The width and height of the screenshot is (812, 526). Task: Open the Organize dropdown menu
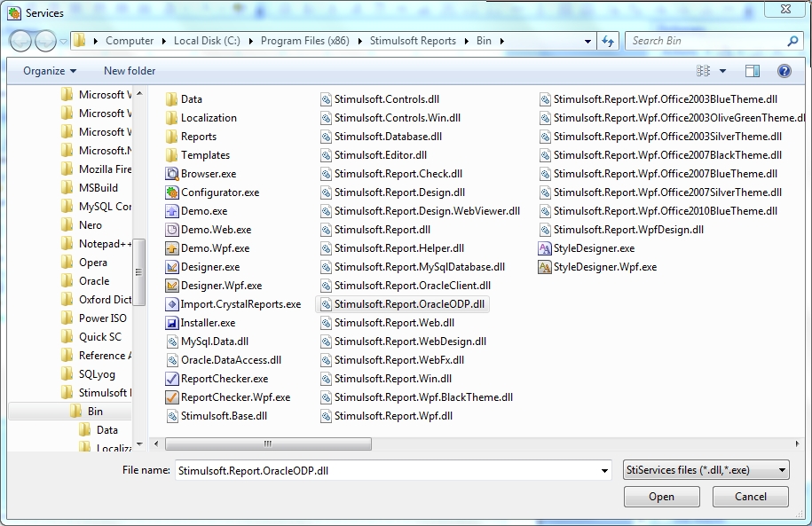(50, 71)
